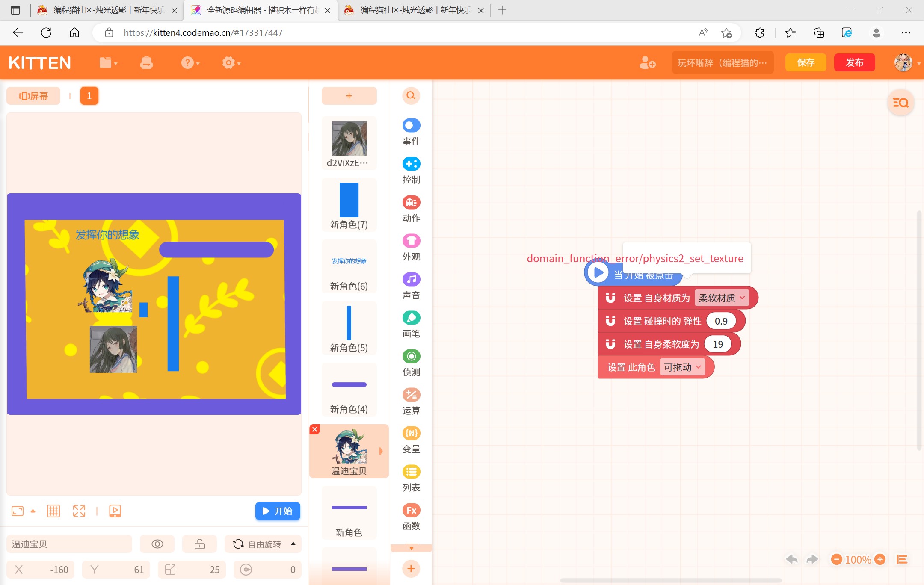Screen dimensions: 924x585
Task: Open the help question mark menu
Action: click(x=190, y=63)
